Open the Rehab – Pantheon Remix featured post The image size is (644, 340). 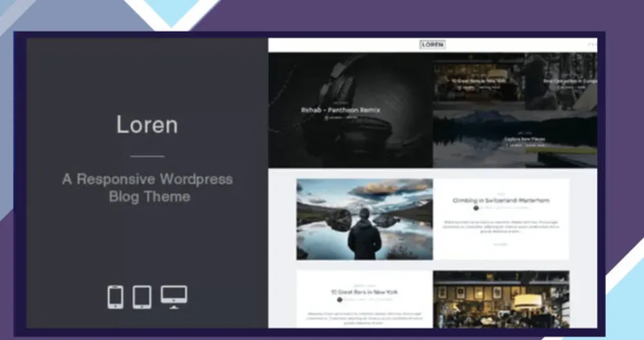(341, 110)
